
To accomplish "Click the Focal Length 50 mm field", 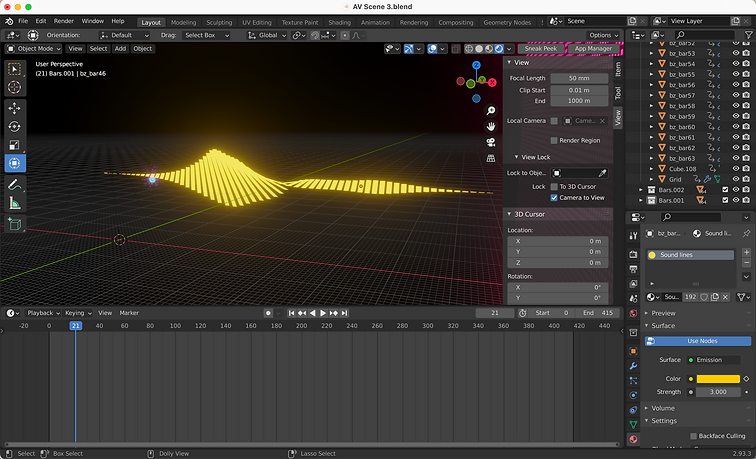I will click(579, 78).
